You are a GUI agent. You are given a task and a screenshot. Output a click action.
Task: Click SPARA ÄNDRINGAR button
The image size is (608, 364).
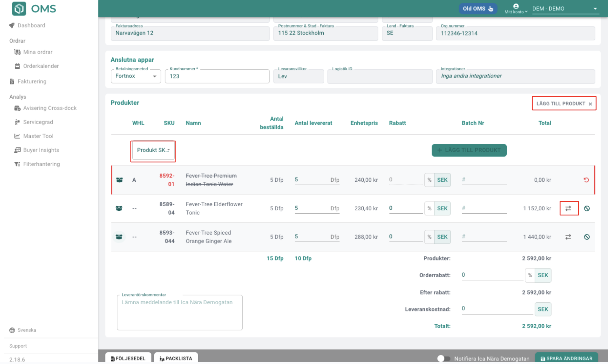point(566,358)
